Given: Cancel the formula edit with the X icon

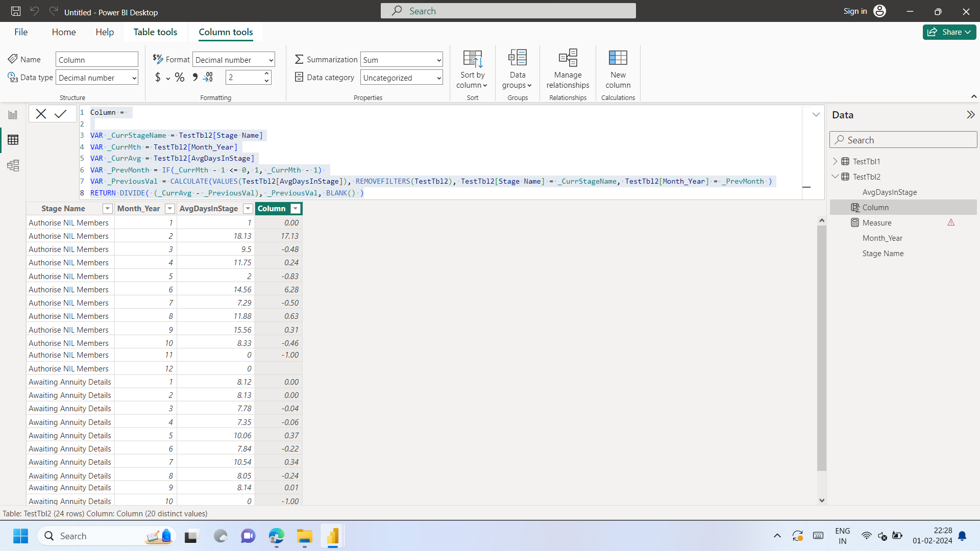Looking at the screenshot, I should [x=41, y=114].
